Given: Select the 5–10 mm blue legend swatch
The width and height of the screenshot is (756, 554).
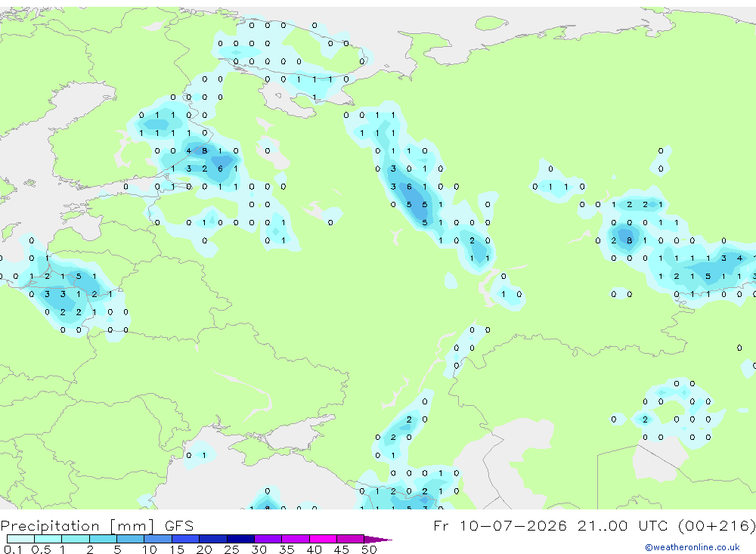Looking at the screenshot, I should pyautogui.click(x=131, y=539).
